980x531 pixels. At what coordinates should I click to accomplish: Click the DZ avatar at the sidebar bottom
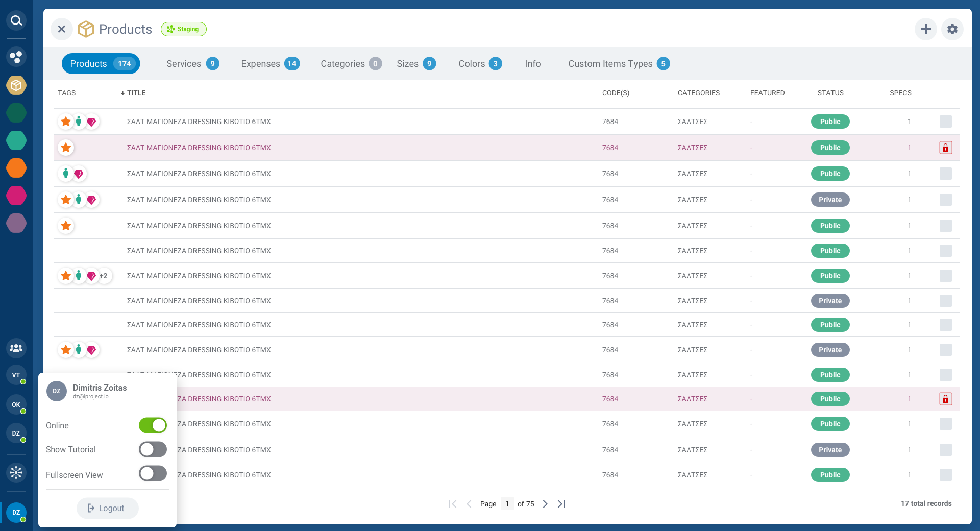[16, 513]
